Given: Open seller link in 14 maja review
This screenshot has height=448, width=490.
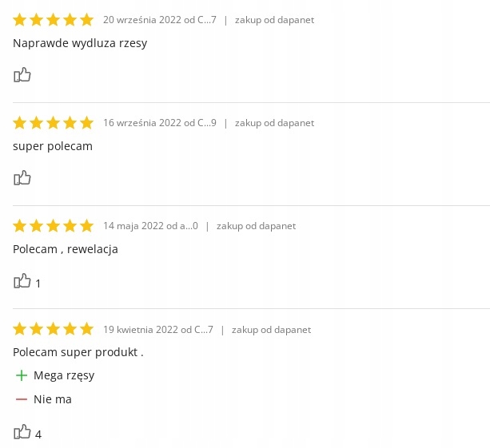Looking at the screenshot, I should click(256, 226).
